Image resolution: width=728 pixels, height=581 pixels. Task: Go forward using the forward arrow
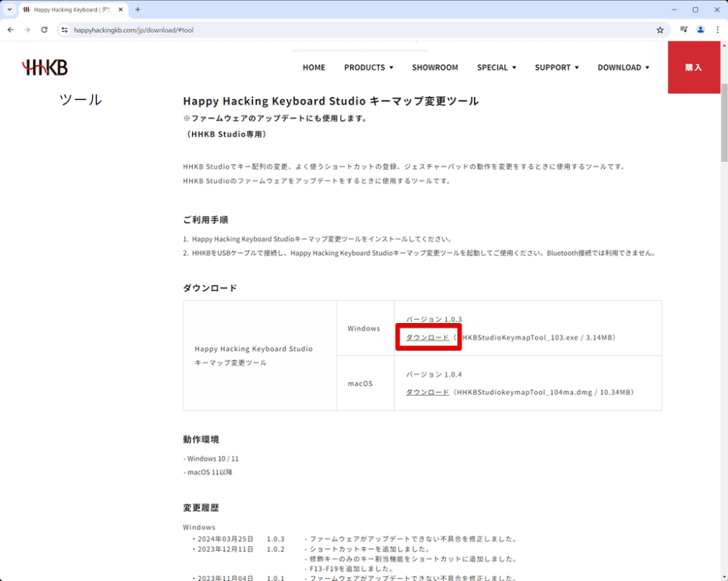[x=26, y=29]
